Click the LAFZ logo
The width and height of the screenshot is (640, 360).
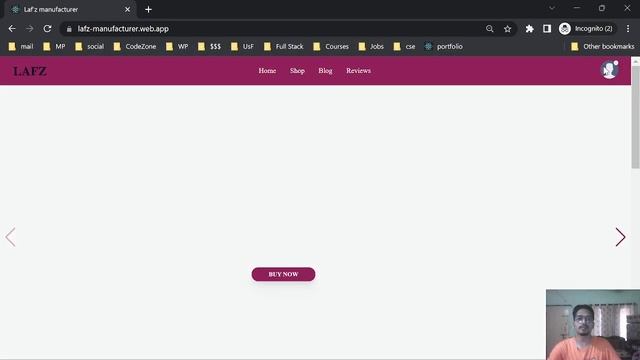[30, 71]
